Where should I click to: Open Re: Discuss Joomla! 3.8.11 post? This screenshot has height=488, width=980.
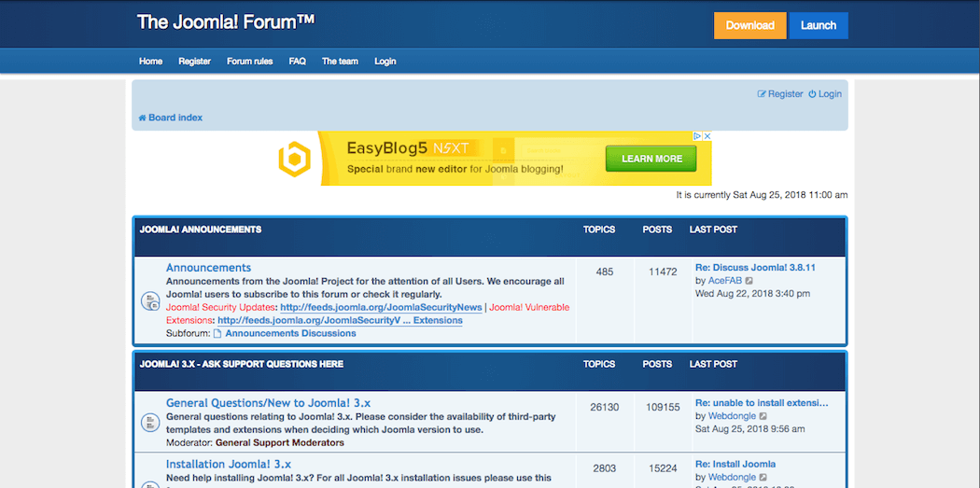(x=755, y=268)
